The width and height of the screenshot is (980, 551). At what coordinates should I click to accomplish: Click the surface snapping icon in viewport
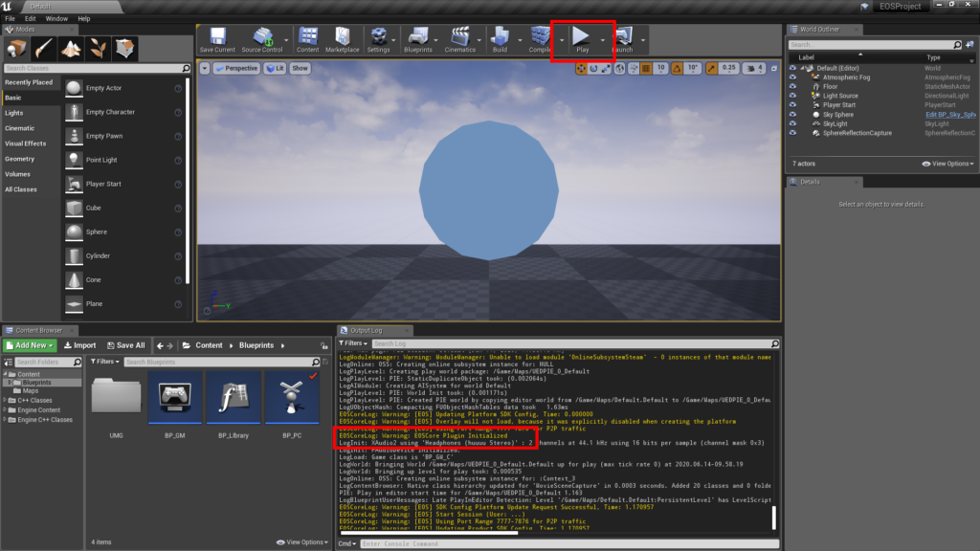(634, 68)
